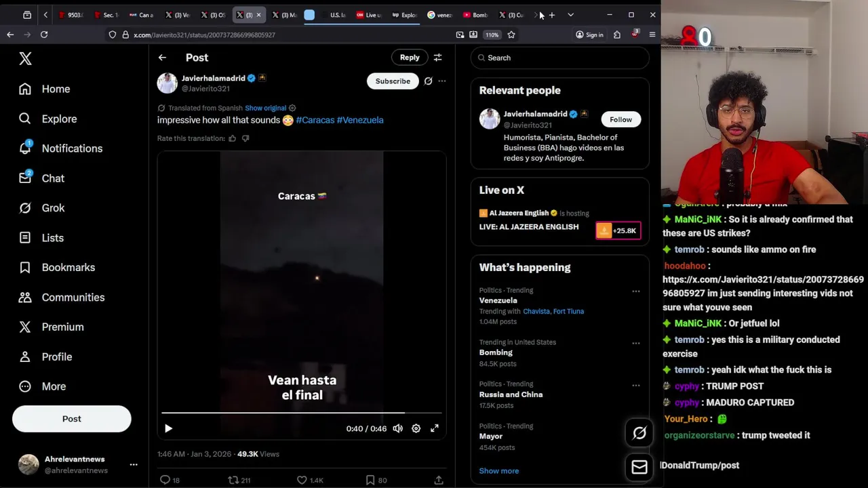Click the Reply button in the post header
The width and height of the screenshot is (868, 488).
410,58
